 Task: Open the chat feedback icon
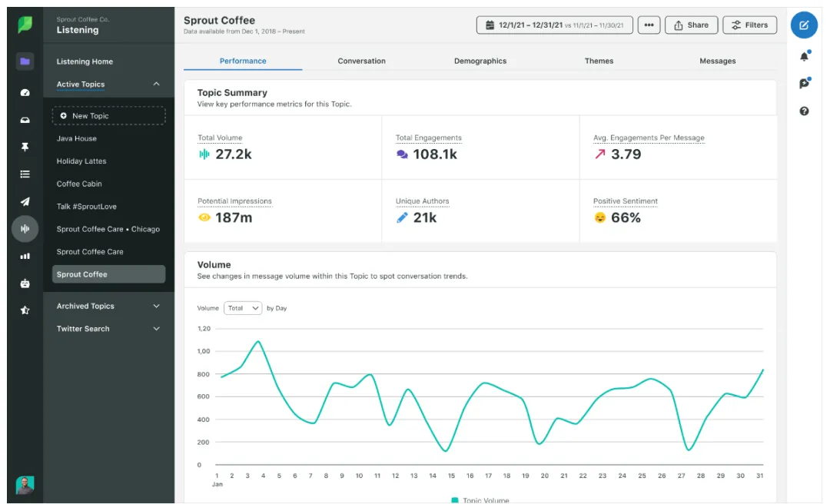point(805,83)
